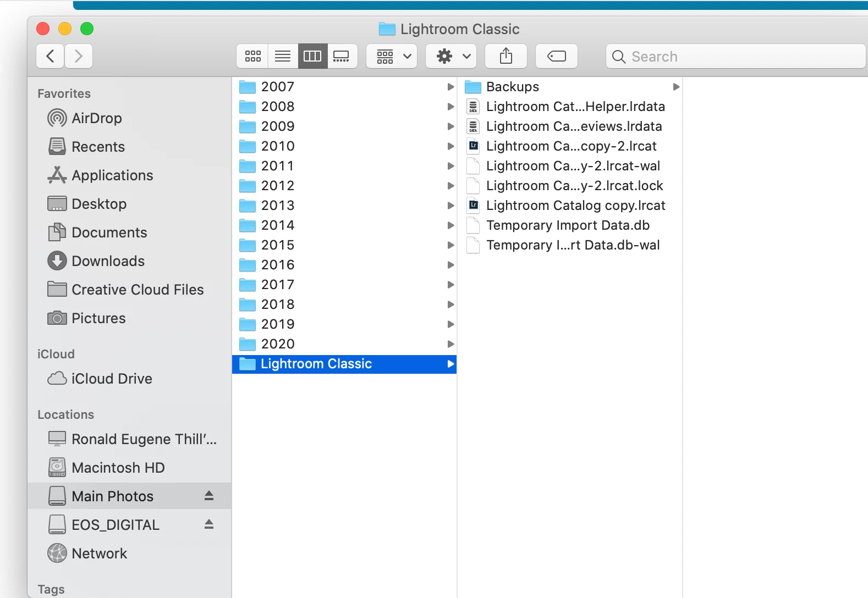Select the 2012 folder
Image resolution: width=868 pixels, height=598 pixels.
coord(344,186)
